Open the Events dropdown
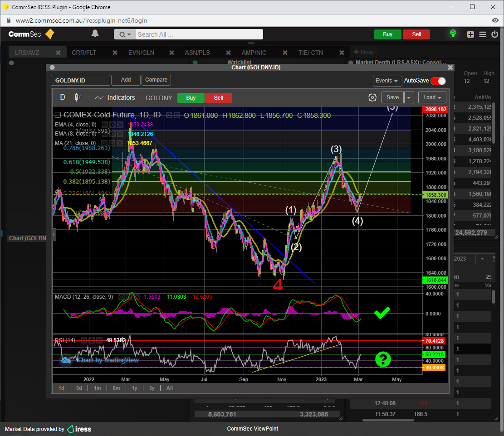Viewport: 504px width, 436px height. pyautogui.click(x=387, y=81)
